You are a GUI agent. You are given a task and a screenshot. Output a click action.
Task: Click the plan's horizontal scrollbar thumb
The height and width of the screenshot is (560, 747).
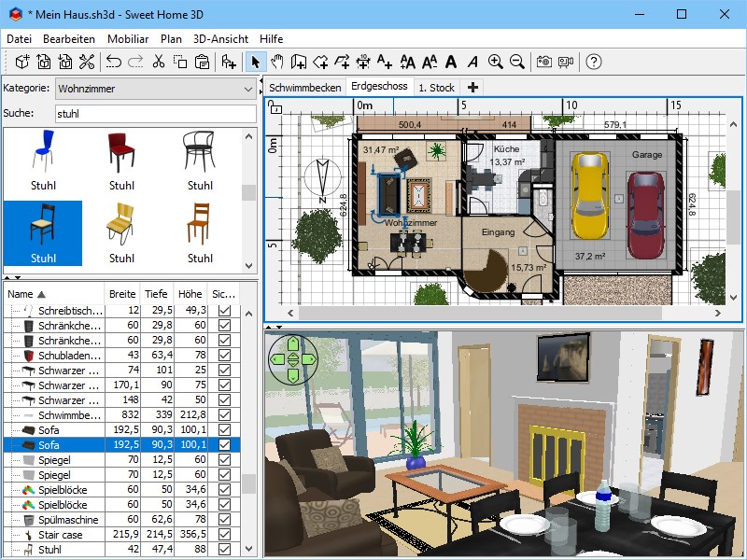(x=479, y=313)
